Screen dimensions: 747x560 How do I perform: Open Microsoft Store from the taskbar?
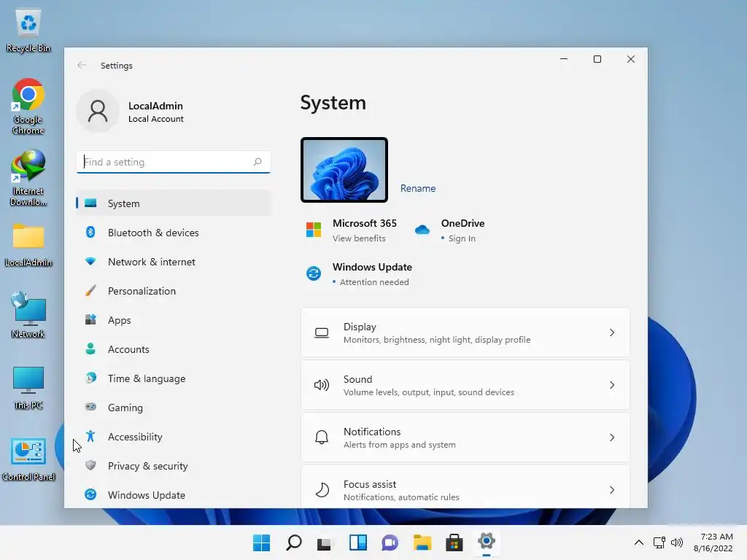click(454, 542)
